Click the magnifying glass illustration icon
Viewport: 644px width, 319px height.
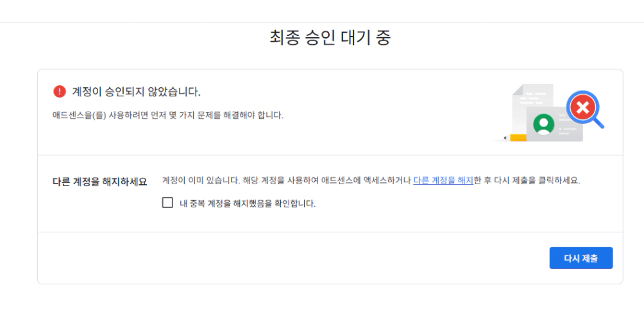pos(584,110)
